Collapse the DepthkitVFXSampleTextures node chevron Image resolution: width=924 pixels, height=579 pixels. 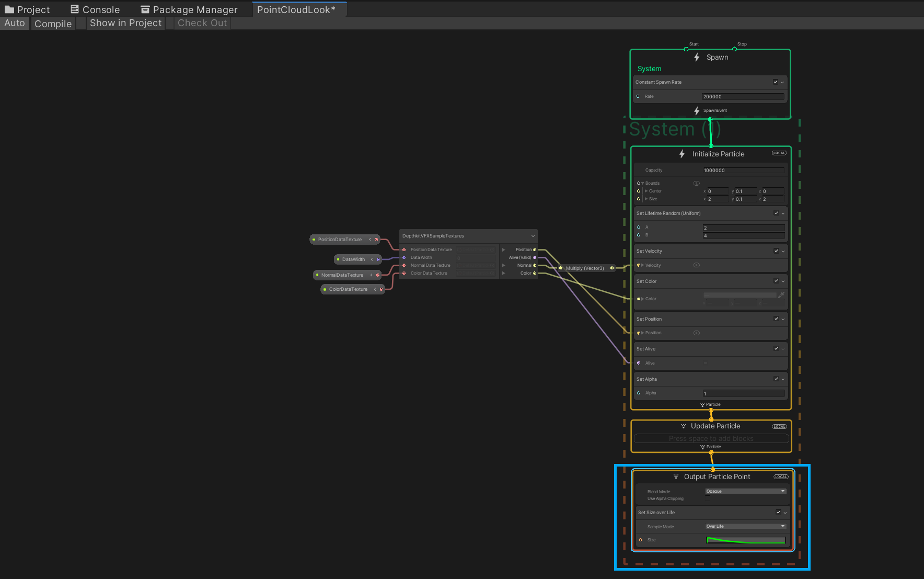pyautogui.click(x=533, y=236)
